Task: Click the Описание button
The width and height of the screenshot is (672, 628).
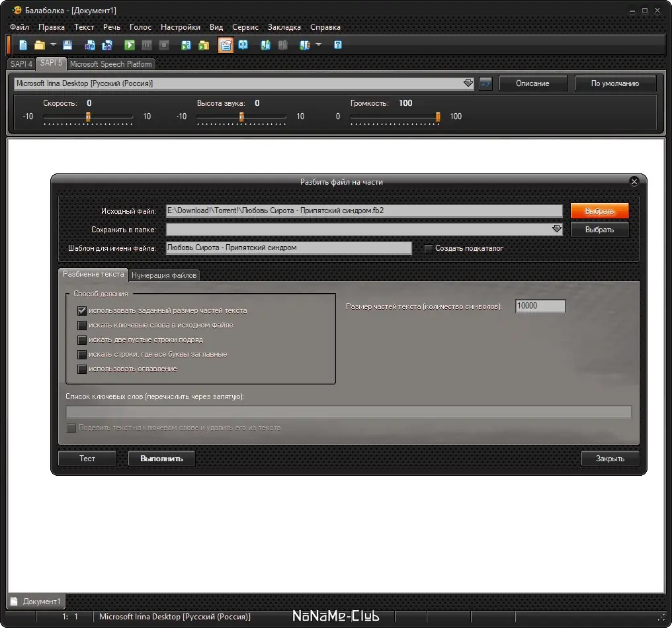Action: click(532, 83)
